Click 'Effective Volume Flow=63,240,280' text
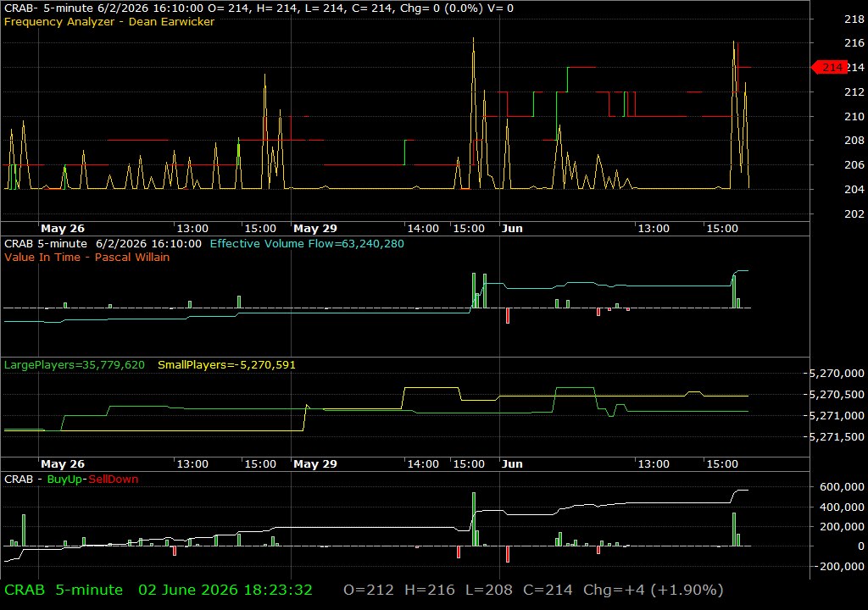This screenshot has height=610, width=868. point(307,243)
